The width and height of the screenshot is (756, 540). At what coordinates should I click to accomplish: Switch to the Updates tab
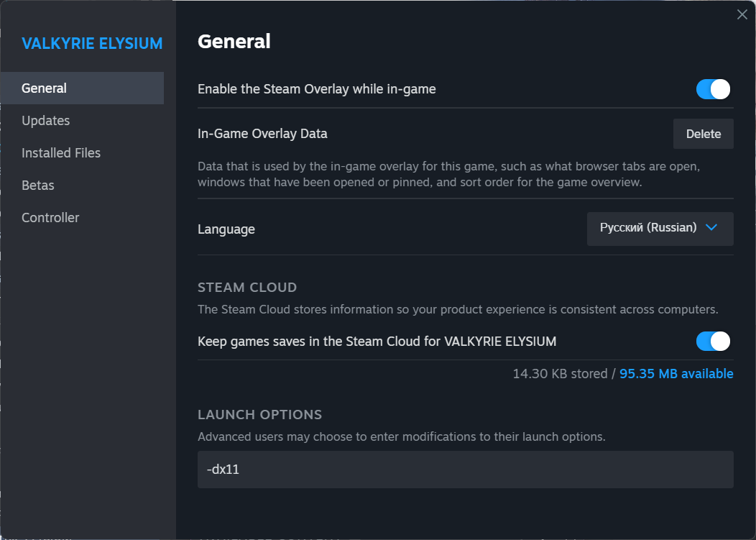(x=46, y=121)
